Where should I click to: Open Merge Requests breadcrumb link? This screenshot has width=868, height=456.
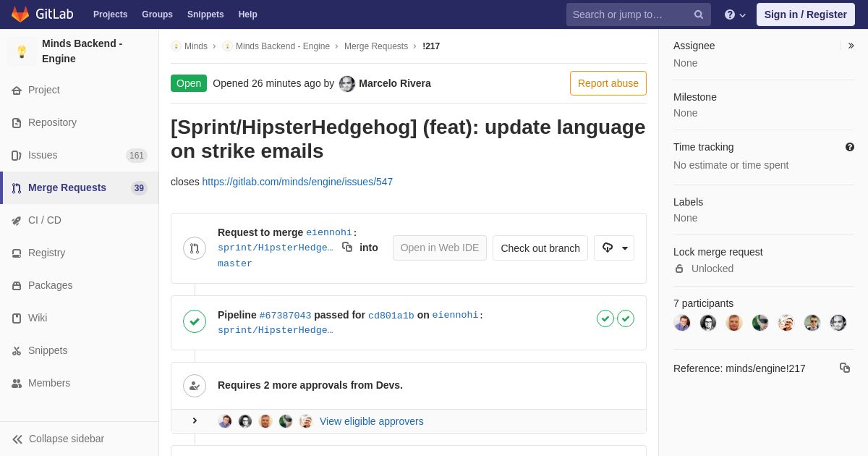click(376, 46)
